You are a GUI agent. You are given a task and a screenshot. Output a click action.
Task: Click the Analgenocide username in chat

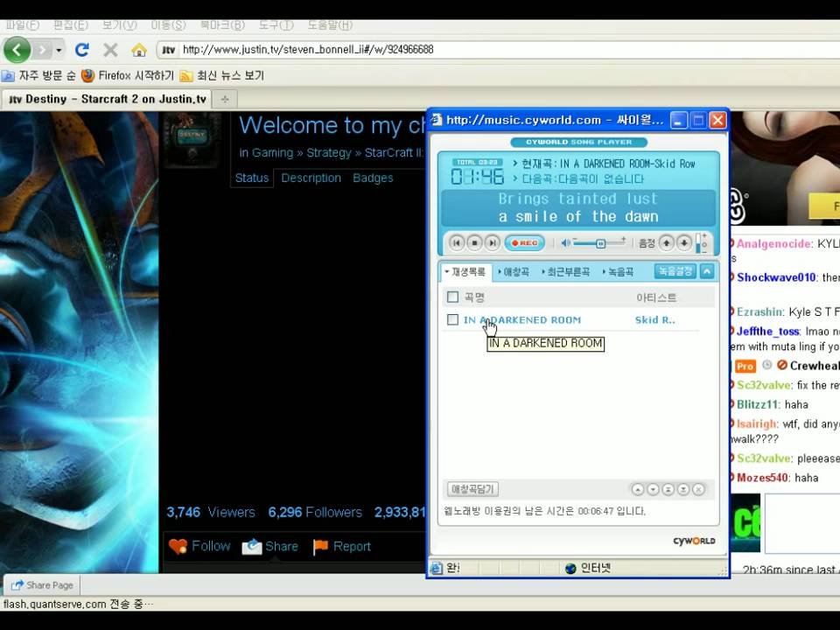point(773,244)
